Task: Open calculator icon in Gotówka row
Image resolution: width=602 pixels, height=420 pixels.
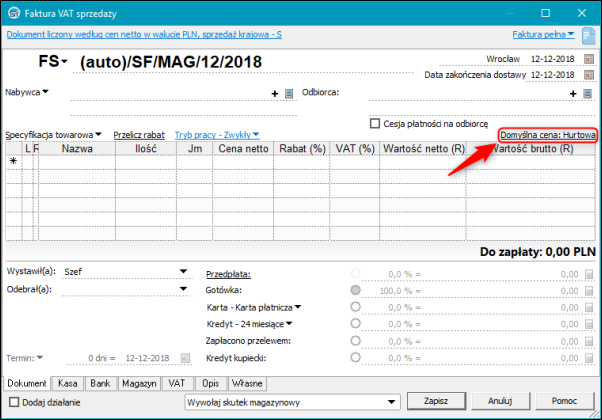Action: (589, 291)
